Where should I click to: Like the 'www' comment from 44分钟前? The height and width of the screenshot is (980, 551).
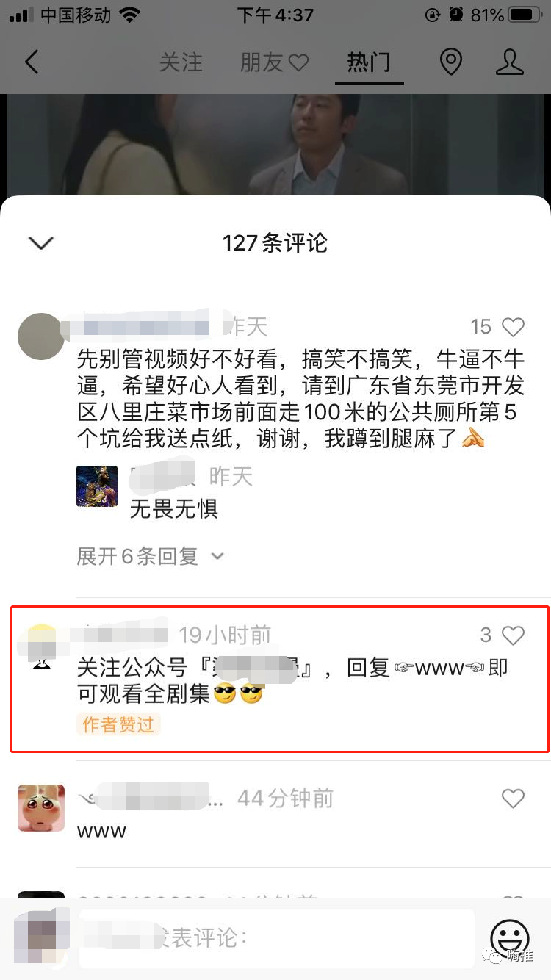click(513, 799)
